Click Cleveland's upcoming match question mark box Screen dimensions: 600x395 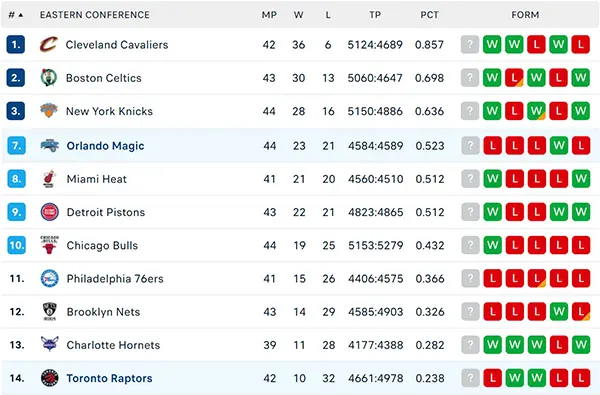(470, 44)
